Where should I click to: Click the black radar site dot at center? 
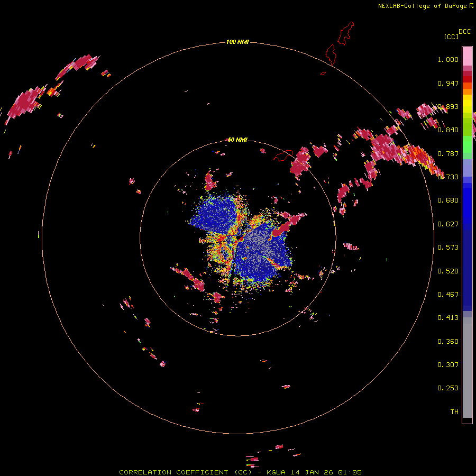pos(239,237)
